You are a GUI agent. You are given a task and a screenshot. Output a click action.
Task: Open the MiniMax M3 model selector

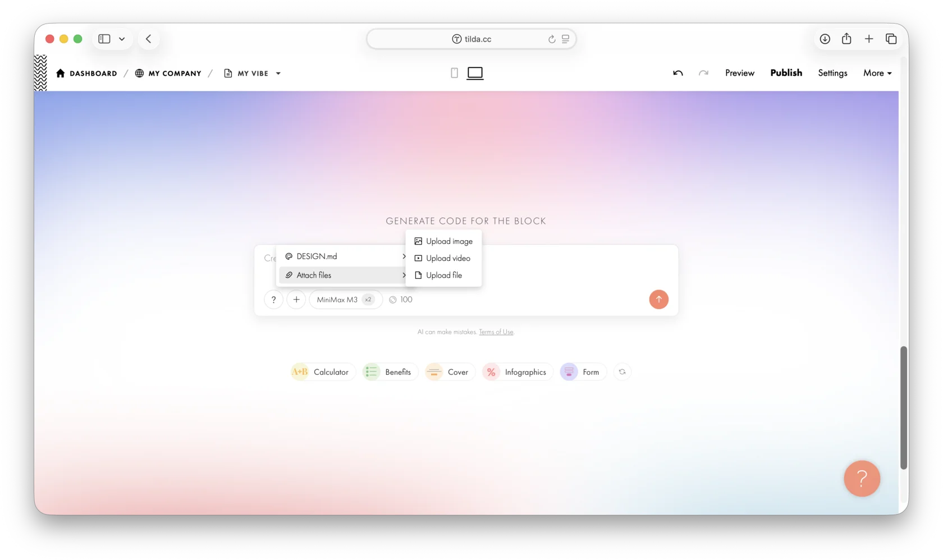click(345, 300)
